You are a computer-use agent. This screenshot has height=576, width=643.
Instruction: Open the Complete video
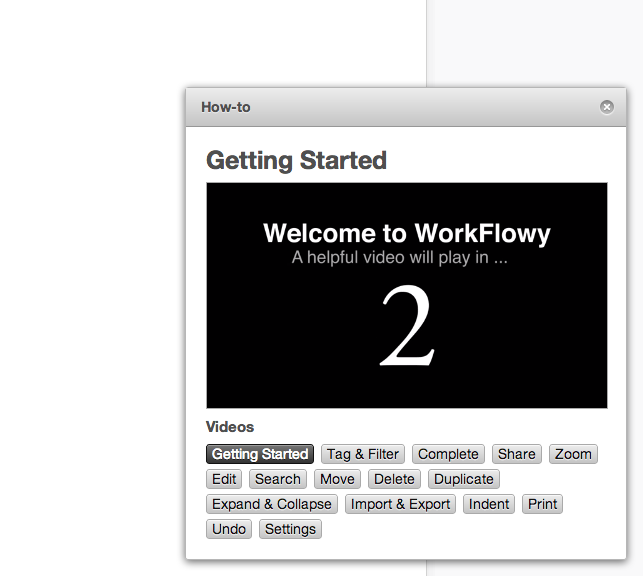point(448,454)
